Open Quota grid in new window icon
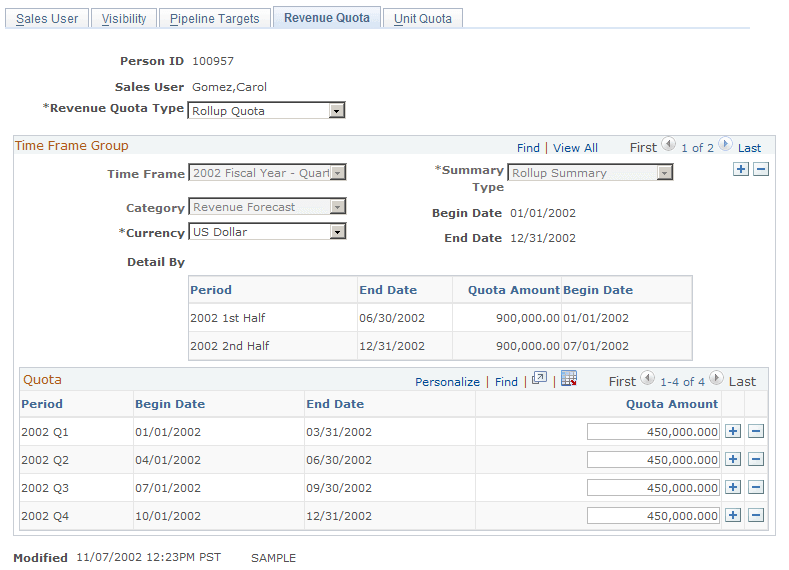The width and height of the screenshot is (789, 570). tap(539, 378)
